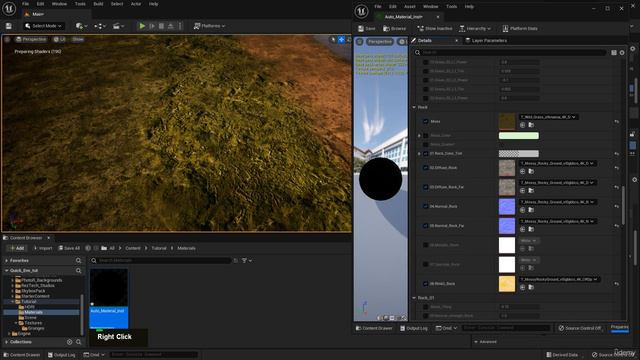Open the Rock_Color_Tint color swatch

pyautogui.click(x=519, y=153)
